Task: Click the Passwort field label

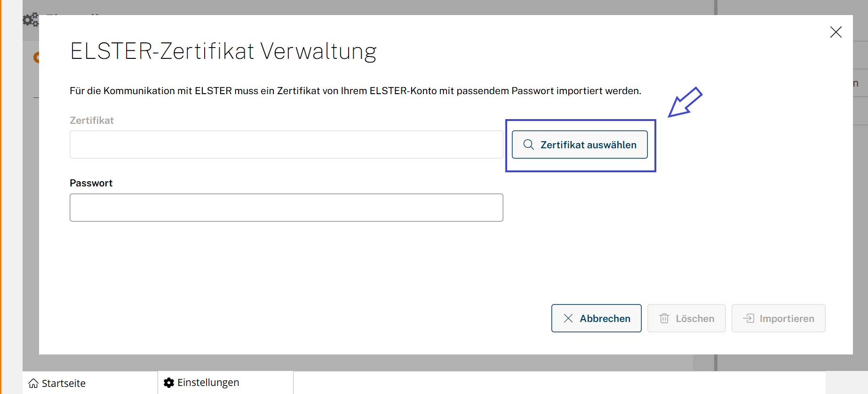Action: pyautogui.click(x=91, y=183)
